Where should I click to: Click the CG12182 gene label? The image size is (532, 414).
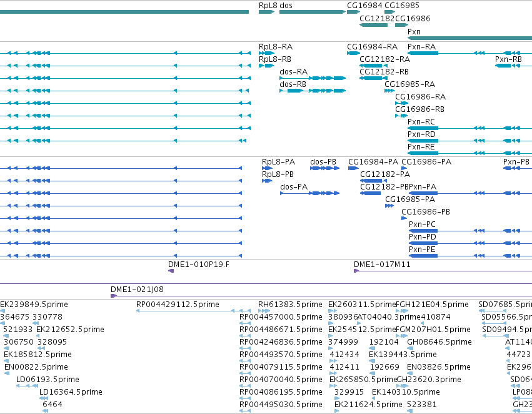point(377,18)
